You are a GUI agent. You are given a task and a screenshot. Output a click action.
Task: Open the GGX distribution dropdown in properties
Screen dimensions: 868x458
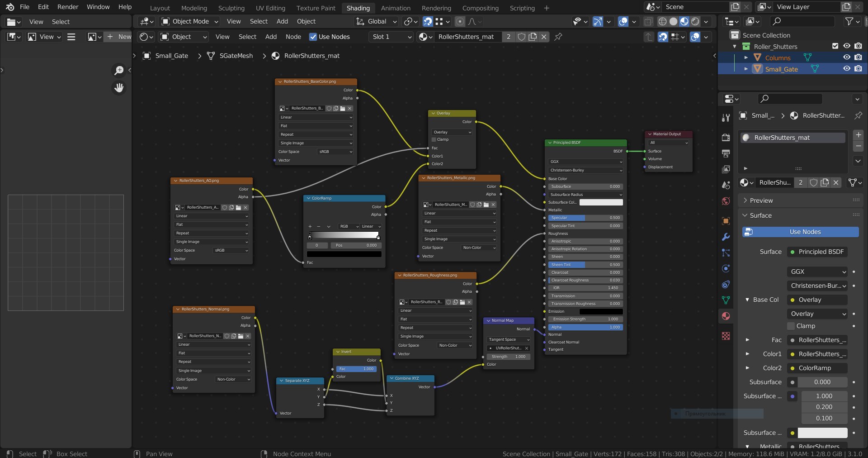pyautogui.click(x=817, y=272)
